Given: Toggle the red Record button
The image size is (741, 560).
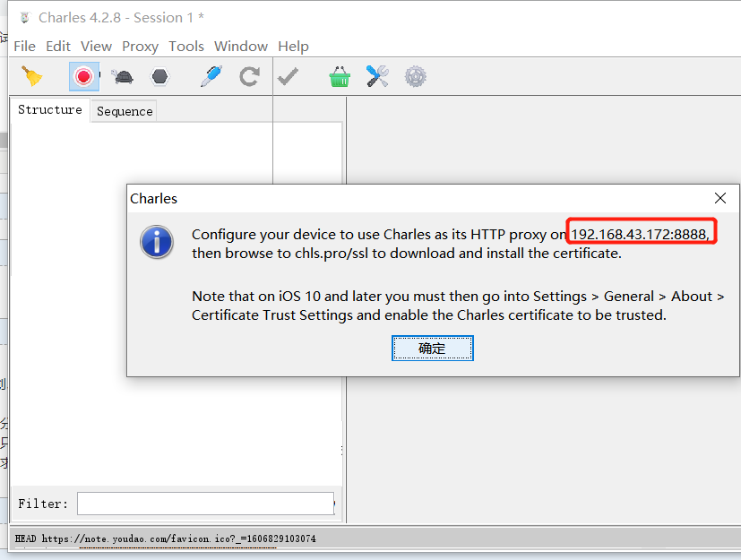Looking at the screenshot, I should 83,76.
